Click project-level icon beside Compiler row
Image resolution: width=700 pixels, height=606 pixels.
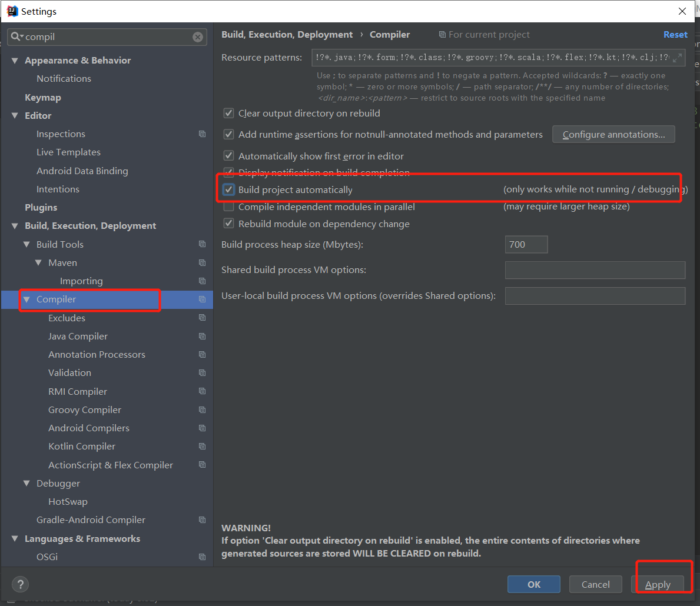pos(203,299)
